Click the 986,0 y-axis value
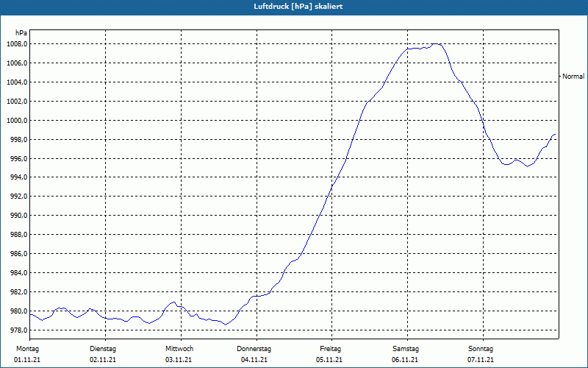The width and height of the screenshot is (588, 368). 18,254
